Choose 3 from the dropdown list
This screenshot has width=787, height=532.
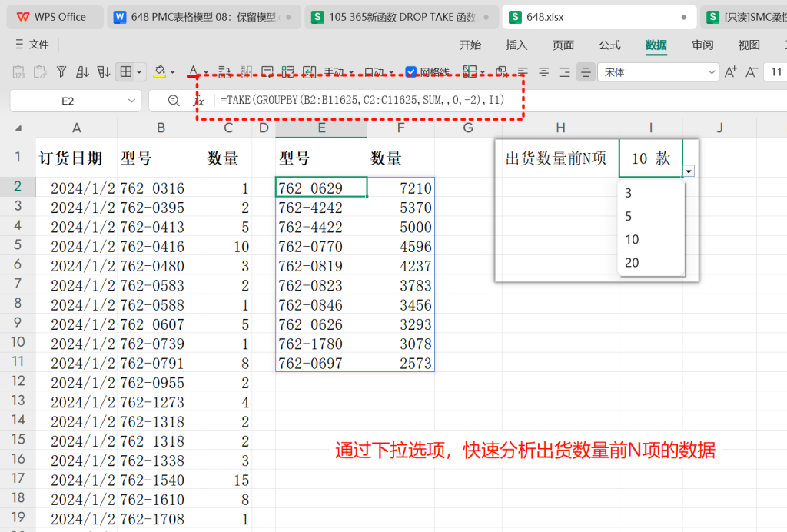[x=652, y=193]
